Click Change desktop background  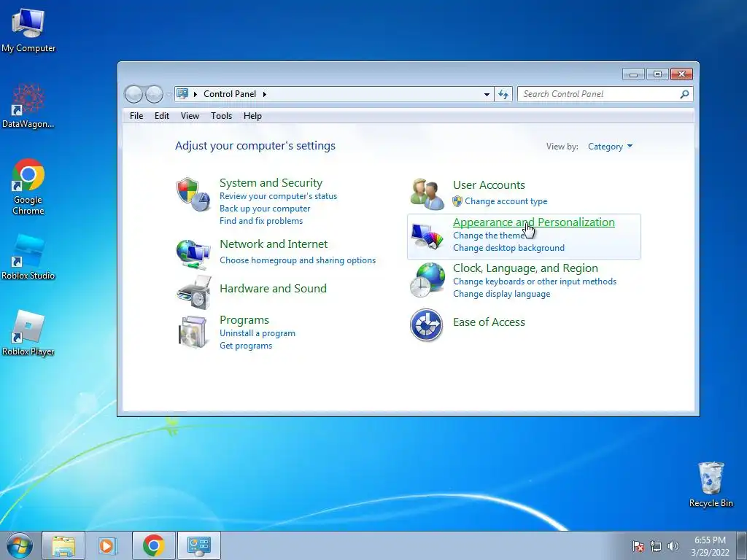point(508,248)
